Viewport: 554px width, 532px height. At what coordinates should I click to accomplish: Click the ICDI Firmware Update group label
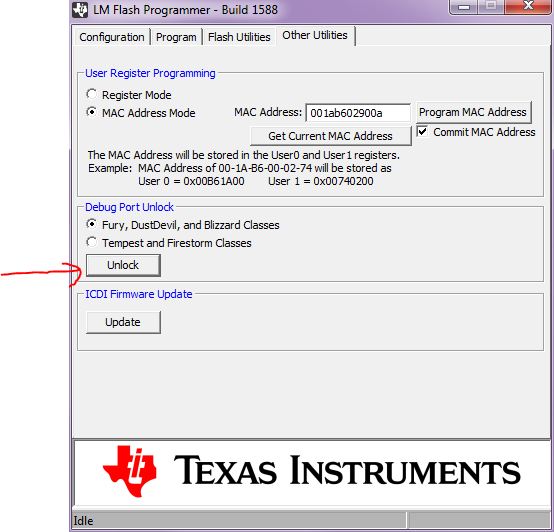(x=139, y=294)
